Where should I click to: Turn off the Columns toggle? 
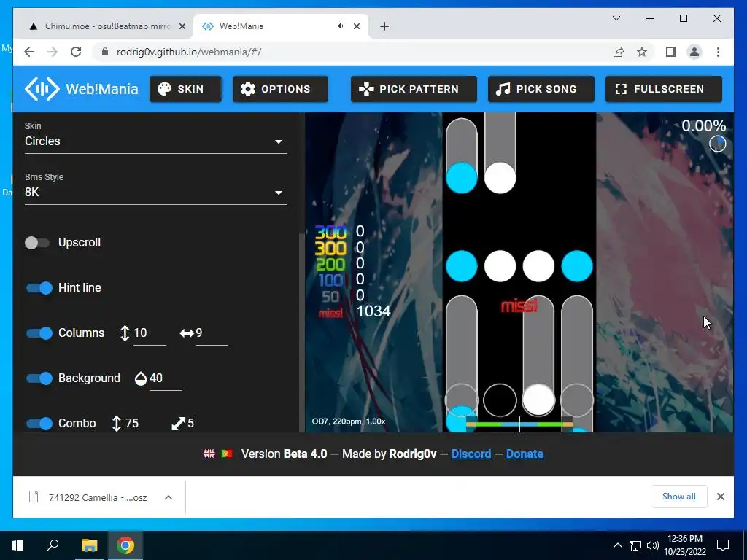click(39, 332)
